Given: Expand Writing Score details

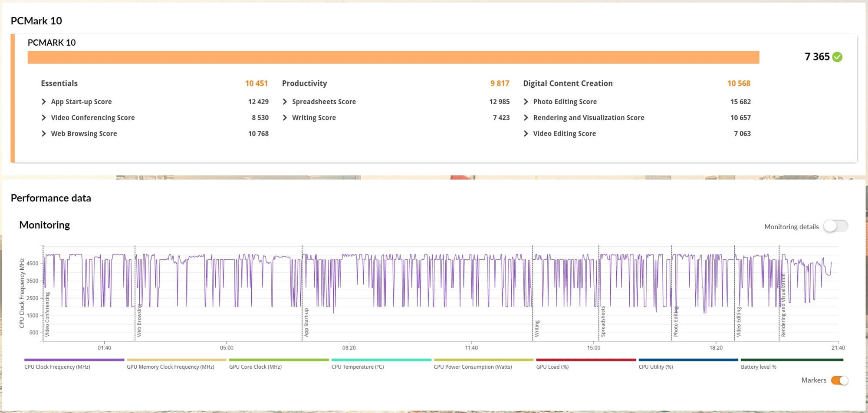Looking at the screenshot, I should pyautogui.click(x=285, y=118).
